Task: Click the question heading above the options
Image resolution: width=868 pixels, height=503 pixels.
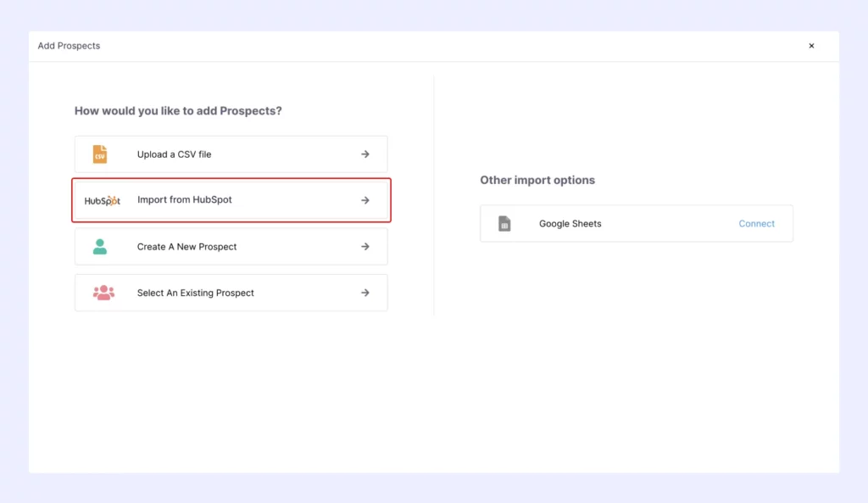Action: pos(177,110)
